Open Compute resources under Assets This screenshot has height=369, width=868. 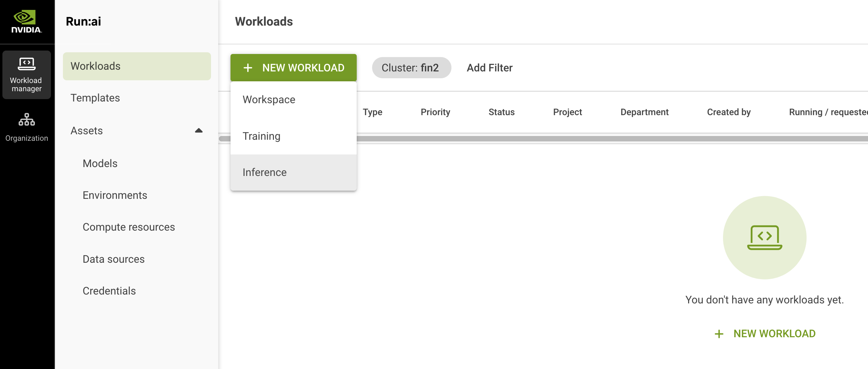click(x=129, y=227)
